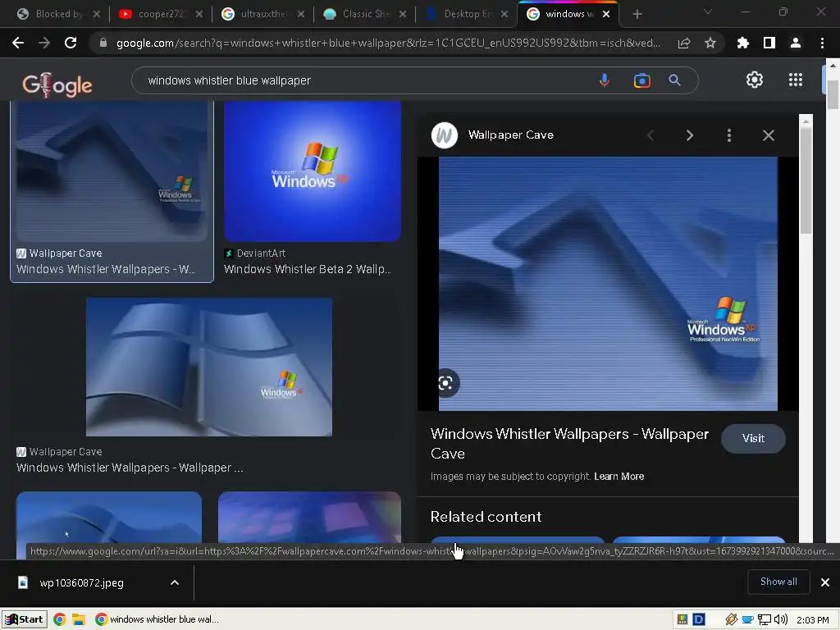Open the Chrome profile menu
The height and width of the screenshot is (630, 840).
(x=796, y=43)
